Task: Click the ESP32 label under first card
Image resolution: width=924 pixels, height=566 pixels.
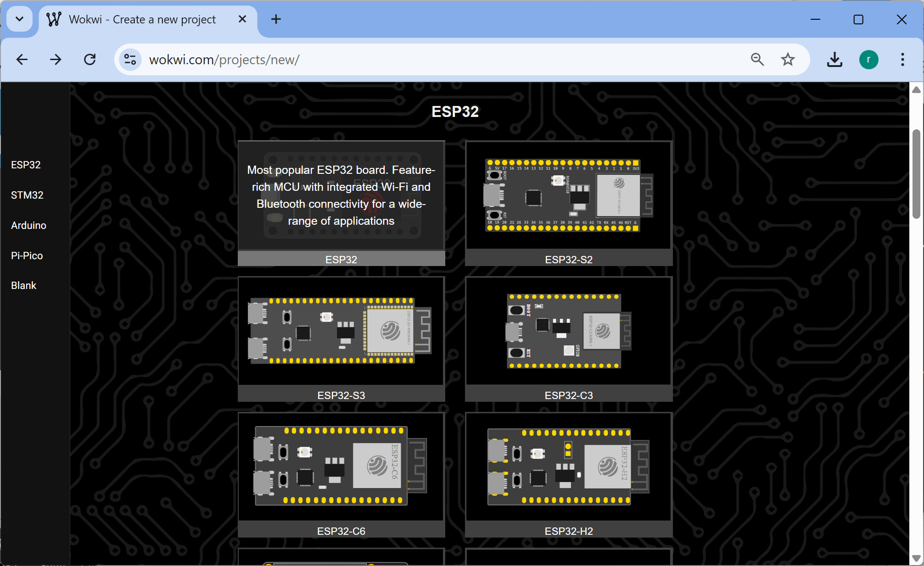Action: coord(341,260)
